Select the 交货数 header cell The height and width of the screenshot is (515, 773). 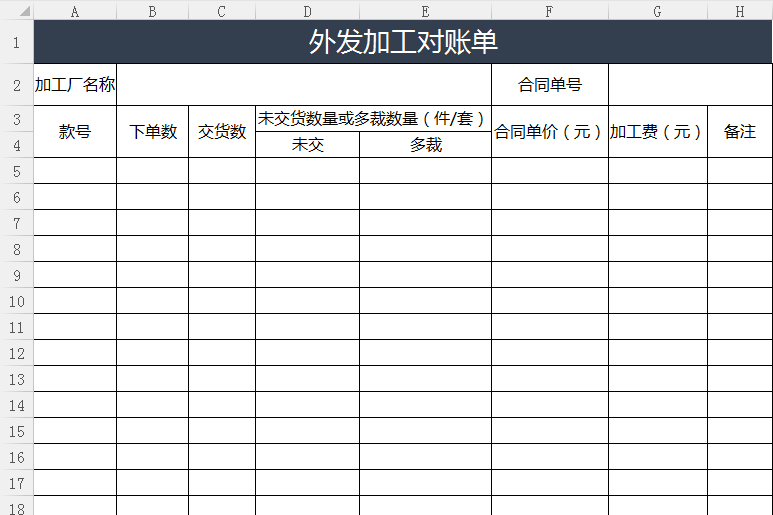[222, 132]
